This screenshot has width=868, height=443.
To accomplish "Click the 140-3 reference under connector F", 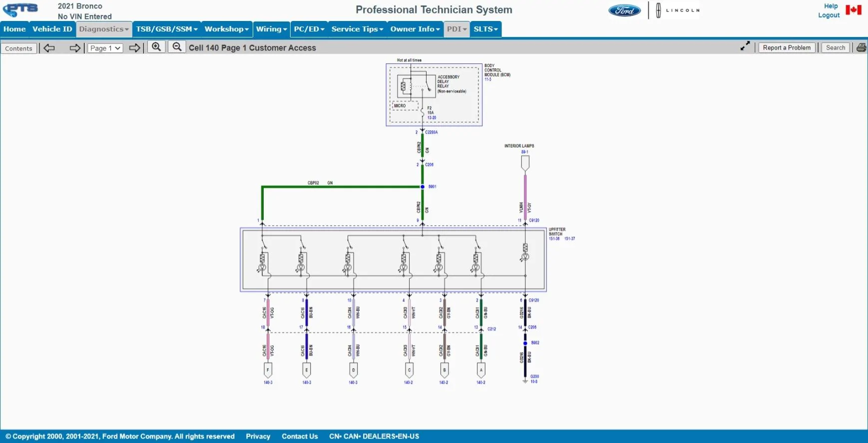I will [x=268, y=383].
